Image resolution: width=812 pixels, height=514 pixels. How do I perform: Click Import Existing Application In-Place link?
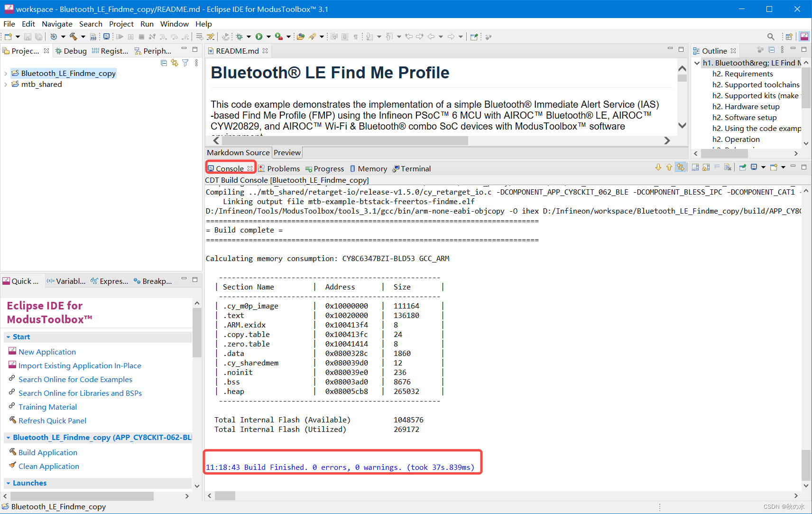tap(80, 365)
